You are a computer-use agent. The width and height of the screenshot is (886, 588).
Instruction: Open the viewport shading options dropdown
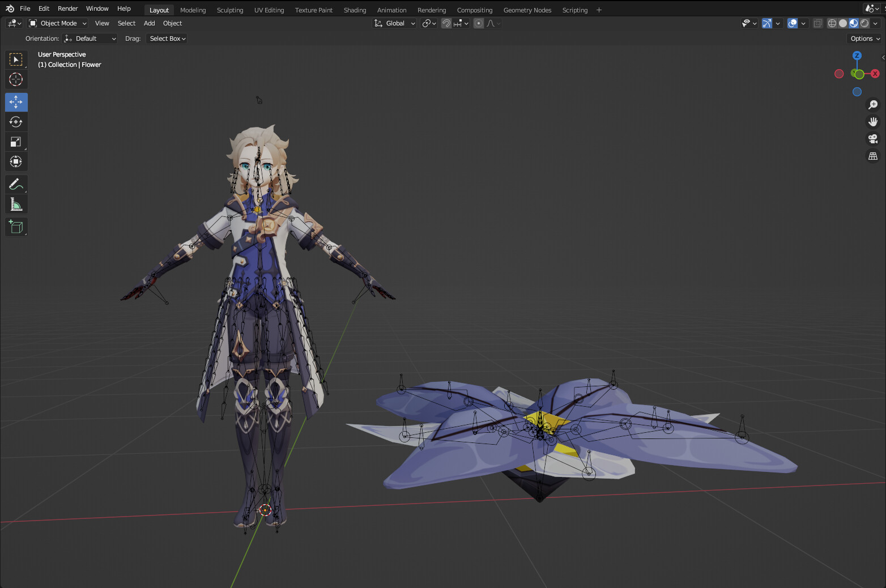[875, 23]
